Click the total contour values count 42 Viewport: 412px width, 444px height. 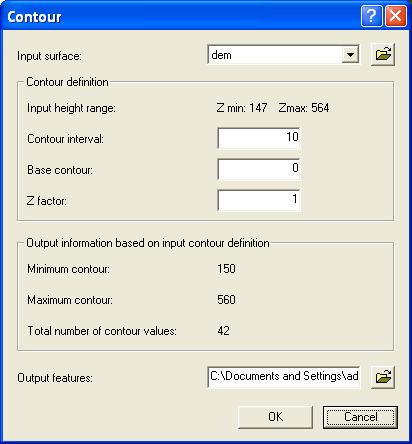coord(223,331)
